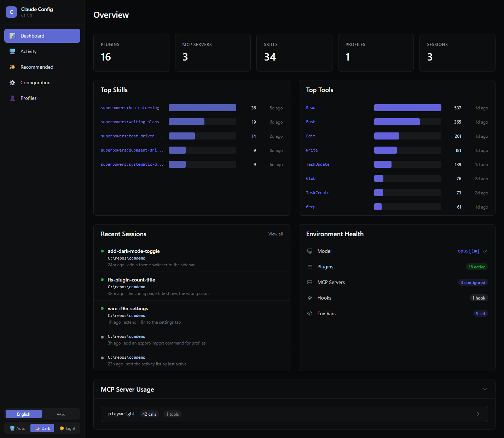Click the superpowers:subagent-dri... skill link
Image resolution: width=504 pixels, height=438 pixels.
tap(132, 150)
